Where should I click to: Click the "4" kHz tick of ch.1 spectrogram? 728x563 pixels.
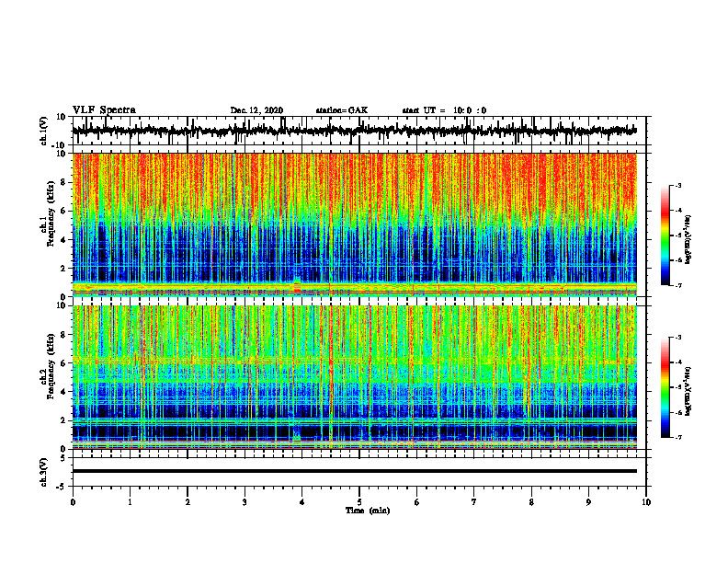[x=63, y=240]
